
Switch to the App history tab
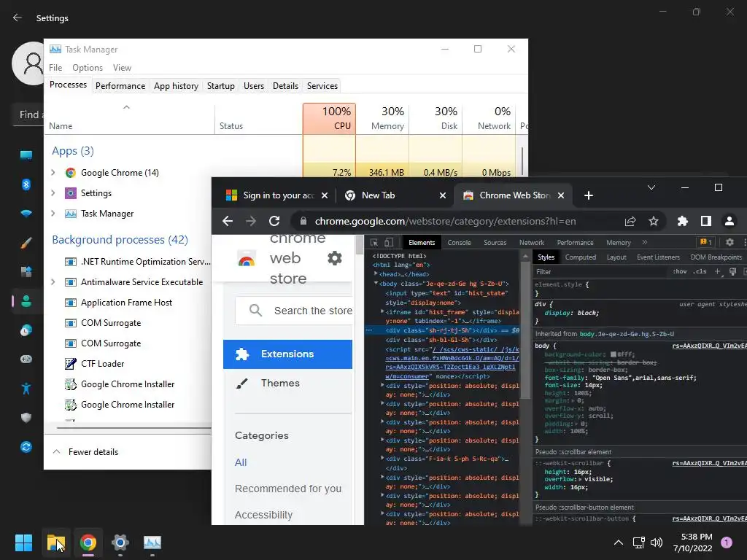(176, 86)
